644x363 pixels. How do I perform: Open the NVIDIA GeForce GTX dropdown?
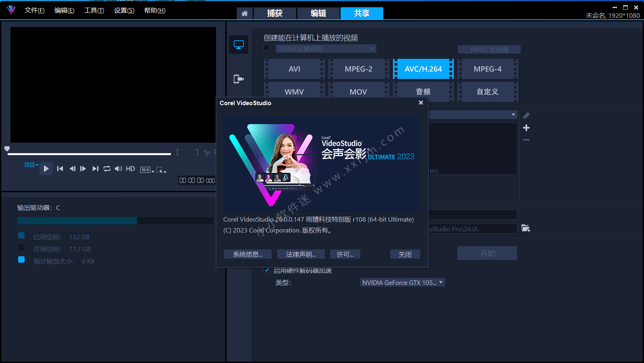coord(402,282)
